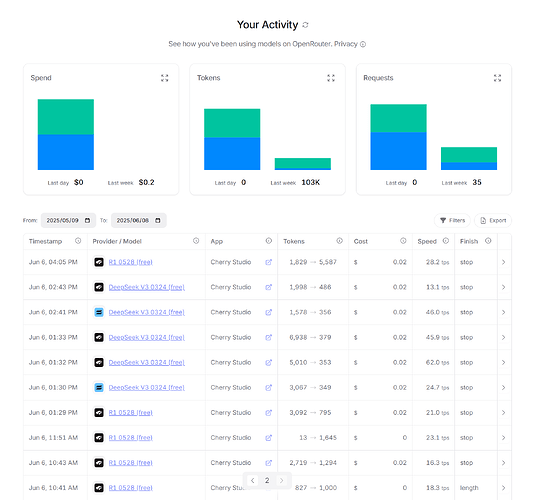
Task: Click timestamp Jun 6, 10:43 AM
Action: [54, 463]
